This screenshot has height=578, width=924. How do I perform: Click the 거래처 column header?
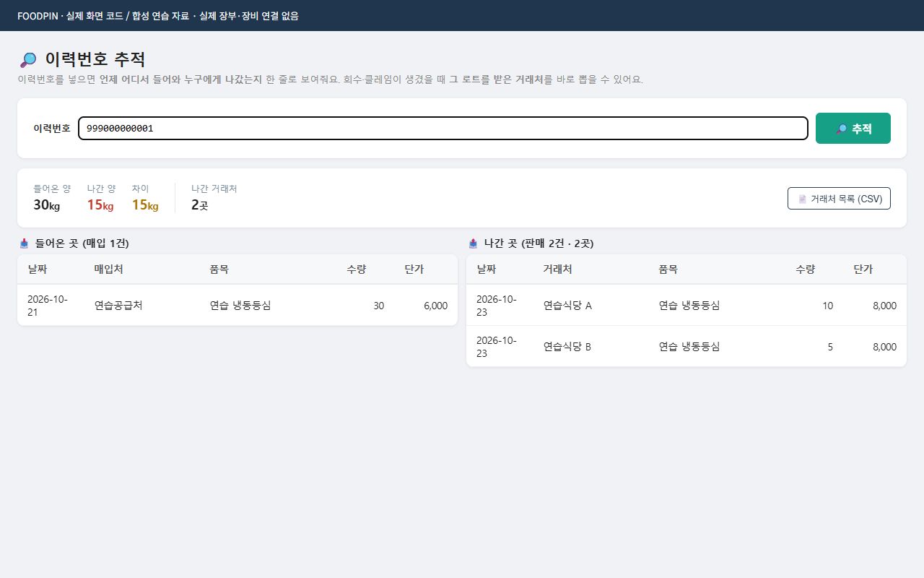[557, 269]
